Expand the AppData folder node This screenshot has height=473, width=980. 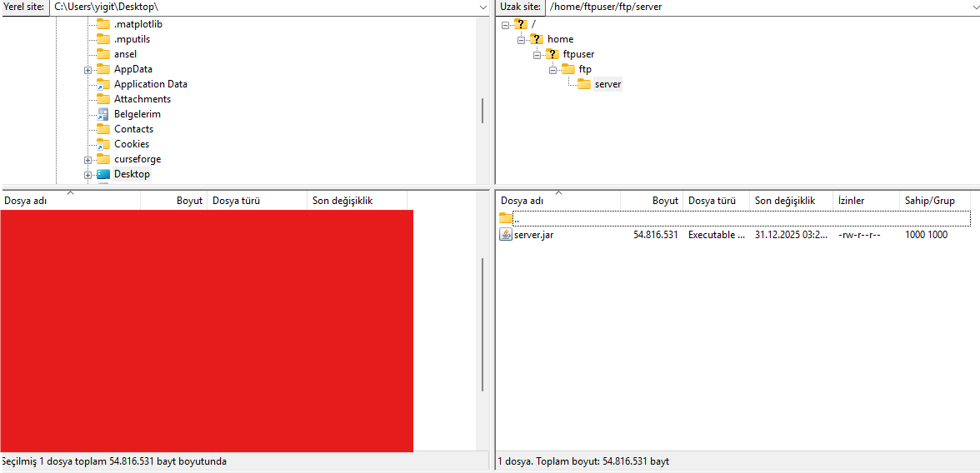[87, 70]
